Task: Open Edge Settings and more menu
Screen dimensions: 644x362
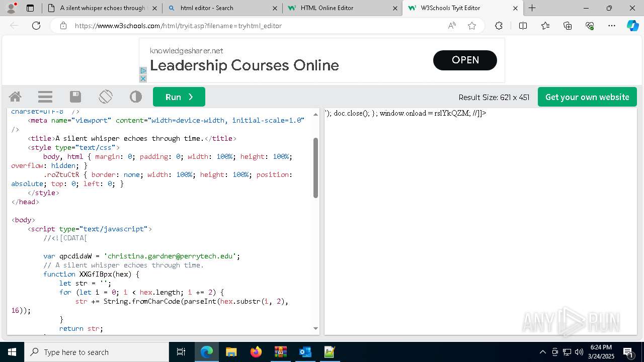Action: [612, 26]
